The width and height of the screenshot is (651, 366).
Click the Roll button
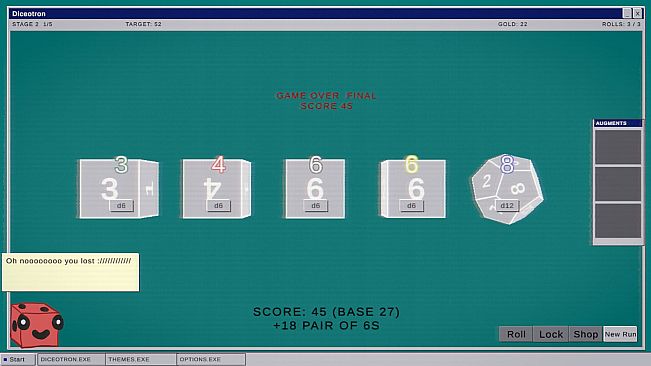[x=516, y=334]
